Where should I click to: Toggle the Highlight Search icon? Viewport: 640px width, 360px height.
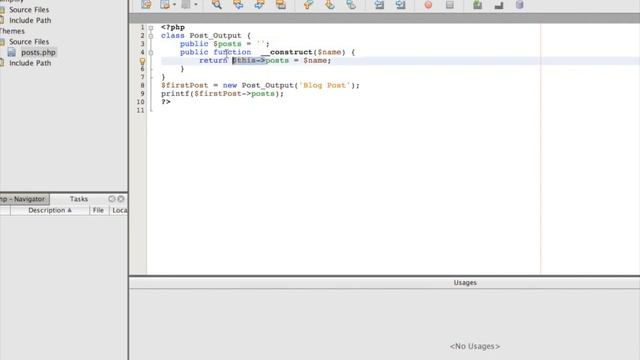click(281, 4)
